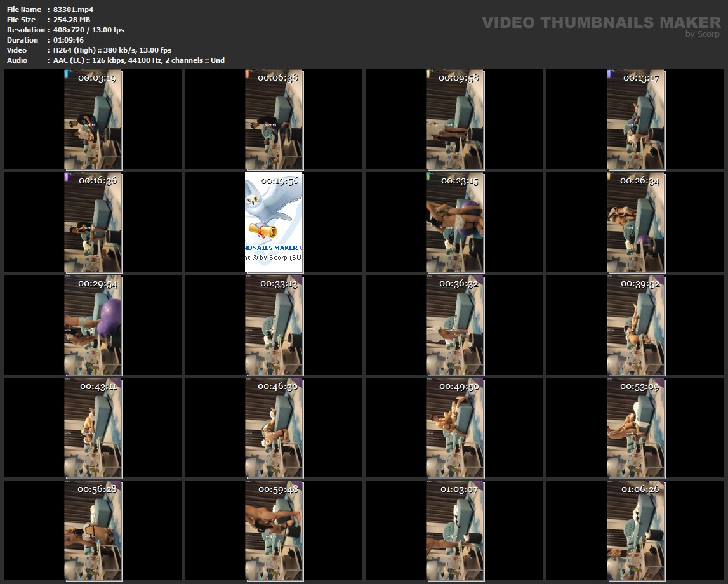Screen dimensions: 728x584
Task: Click the 00:13:17 video frame
Action: 635,119
